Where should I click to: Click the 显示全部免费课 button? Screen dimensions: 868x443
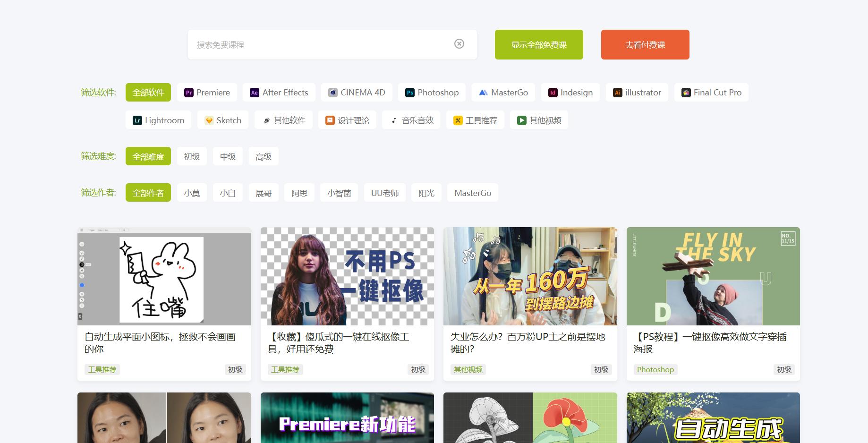[538, 44]
